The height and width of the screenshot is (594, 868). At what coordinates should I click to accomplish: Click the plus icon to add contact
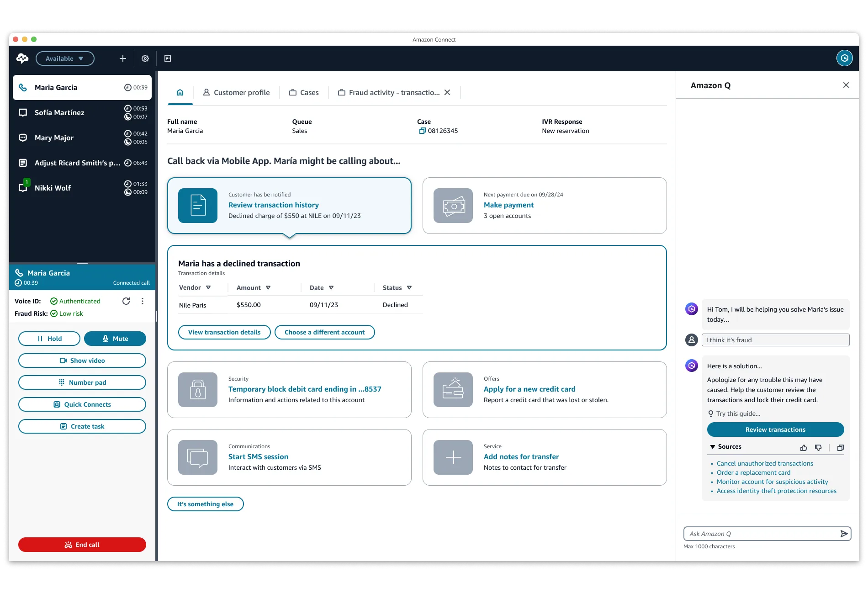tap(122, 58)
